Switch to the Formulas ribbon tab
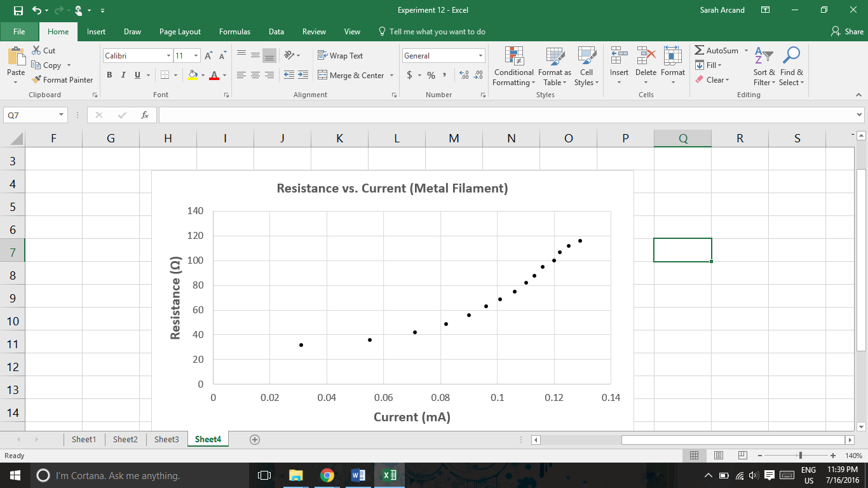This screenshot has width=868, height=488. click(234, 30)
